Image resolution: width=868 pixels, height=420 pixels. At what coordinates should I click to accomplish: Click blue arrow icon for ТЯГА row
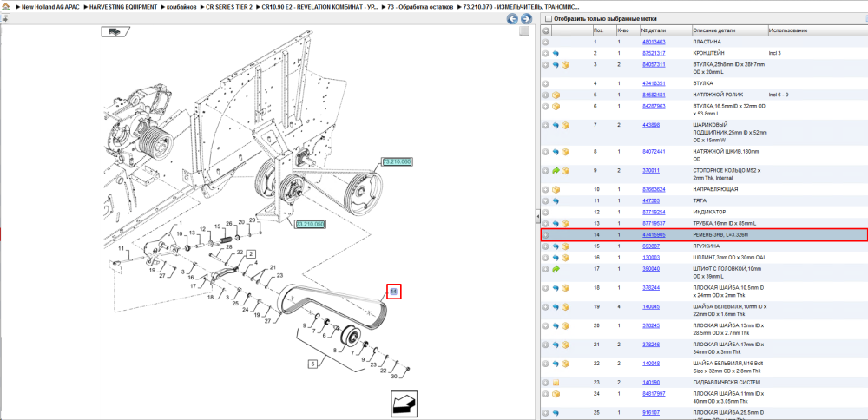coord(556,200)
